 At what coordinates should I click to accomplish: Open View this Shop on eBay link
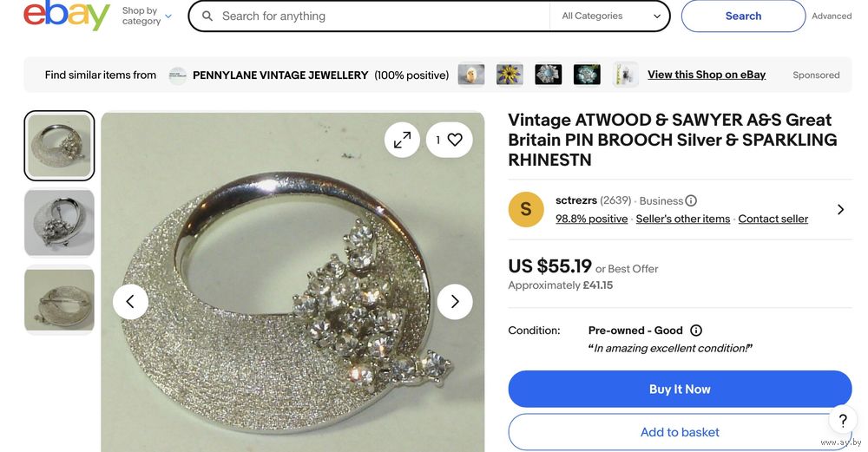pos(707,75)
